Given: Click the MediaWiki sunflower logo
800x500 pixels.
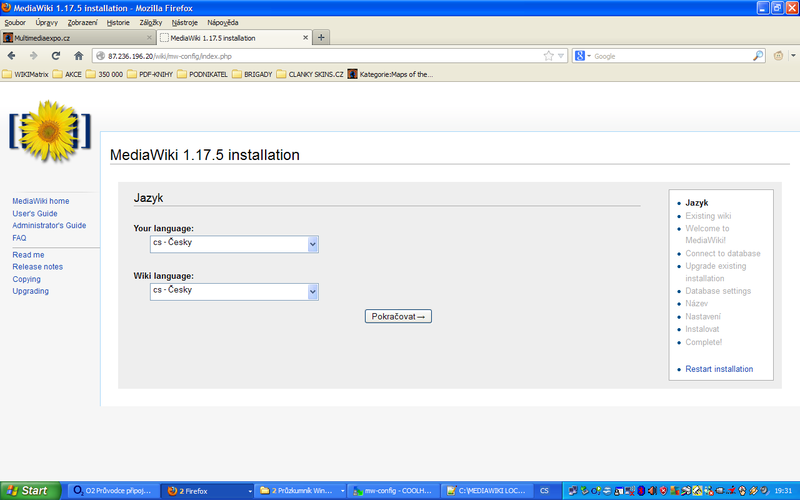Looking at the screenshot, I should pyautogui.click(x=49, y=132).
